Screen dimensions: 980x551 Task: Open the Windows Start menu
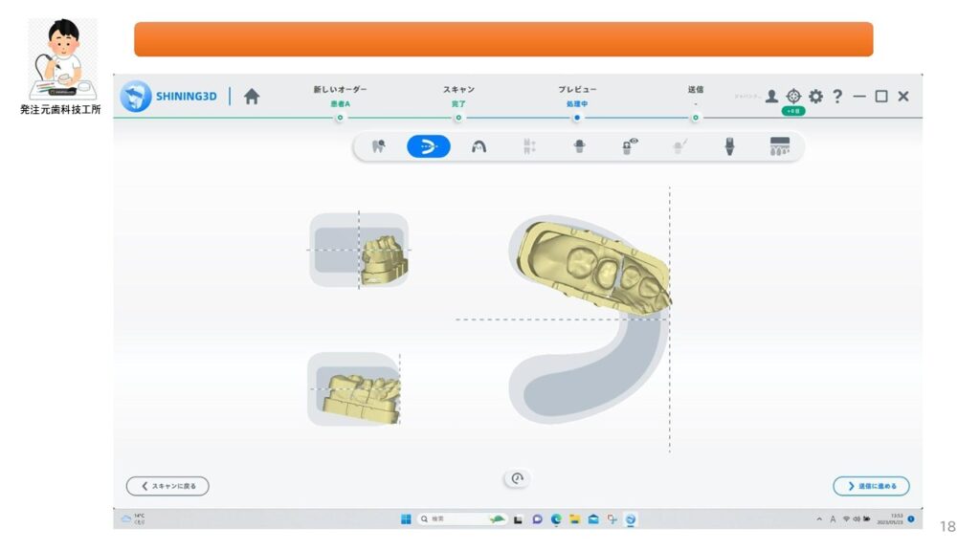point(406,519)
